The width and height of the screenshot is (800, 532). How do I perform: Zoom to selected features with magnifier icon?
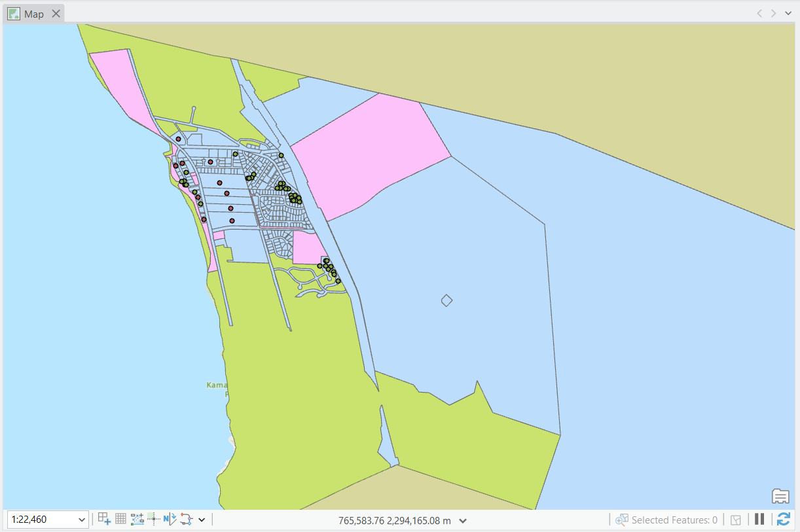tap(621, 520)
